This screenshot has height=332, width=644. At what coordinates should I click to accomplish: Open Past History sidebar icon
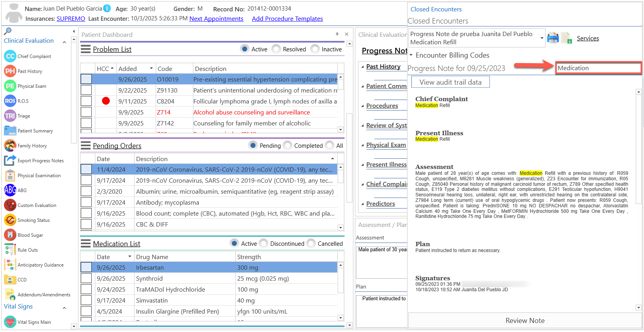pos(10,71)
